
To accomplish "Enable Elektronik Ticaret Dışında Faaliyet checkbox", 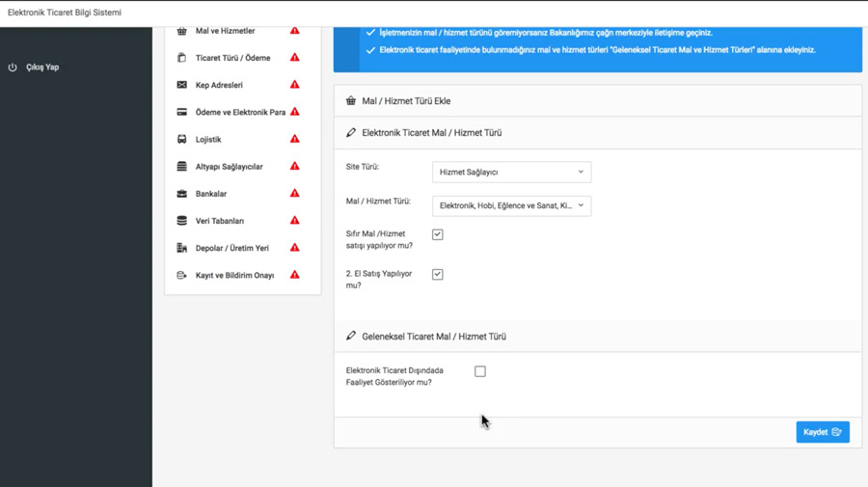I will click(480, 371).
